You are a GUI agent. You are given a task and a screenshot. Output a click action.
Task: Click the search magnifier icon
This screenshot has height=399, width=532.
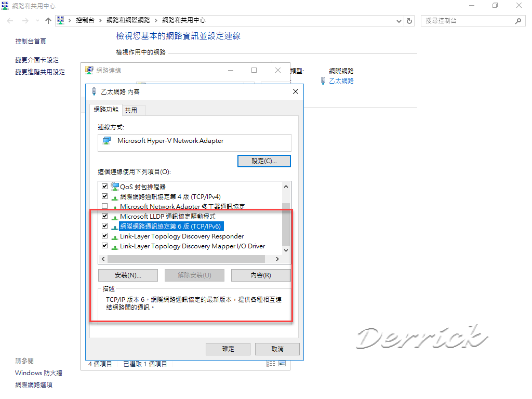(x=518, y=21)
